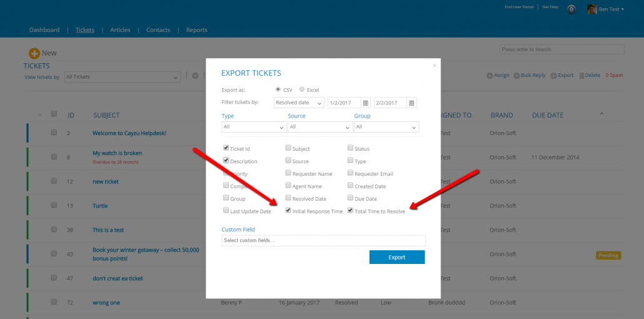Open the Get Help link

[x=550, y=8]
